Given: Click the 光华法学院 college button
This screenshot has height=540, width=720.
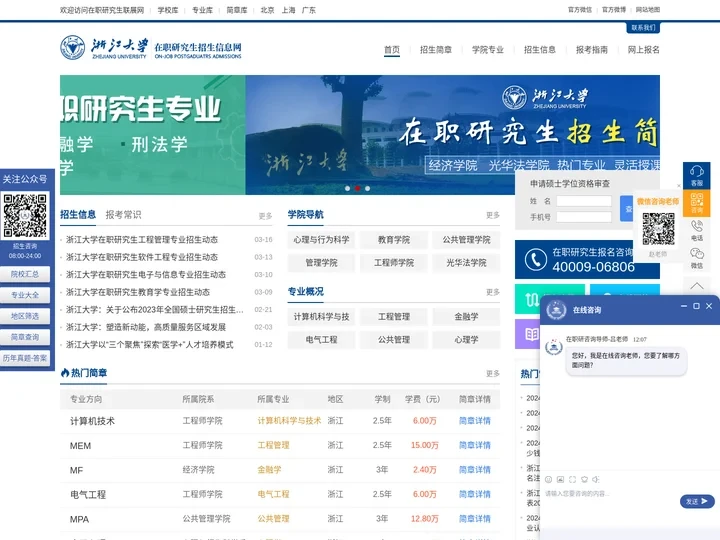Looking at the screenshot, I should pos(466,263).
